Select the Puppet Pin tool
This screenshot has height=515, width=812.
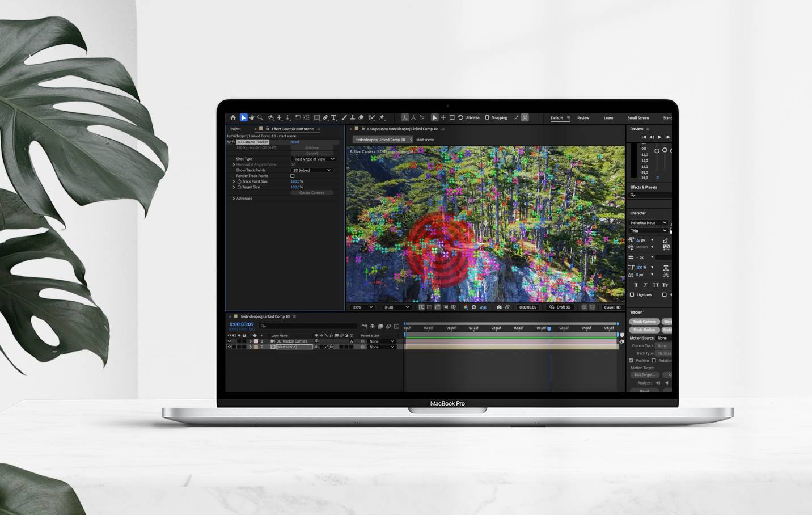point(382,117)
